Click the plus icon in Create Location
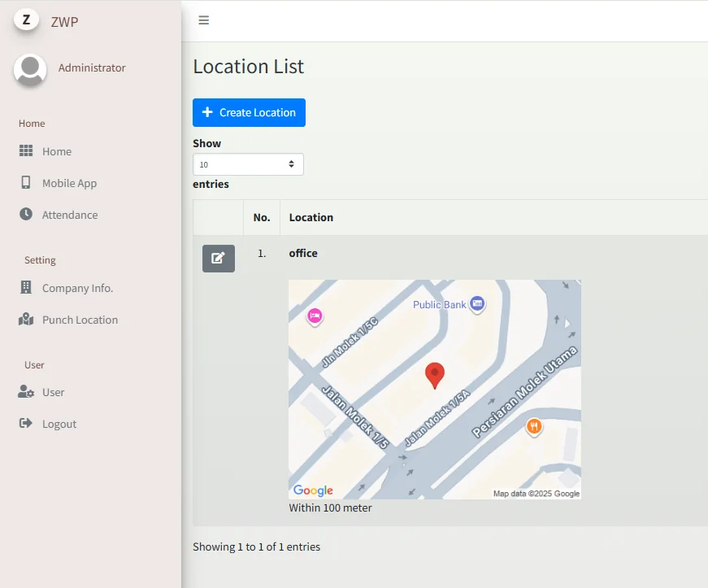 click(x=207, y=112)
